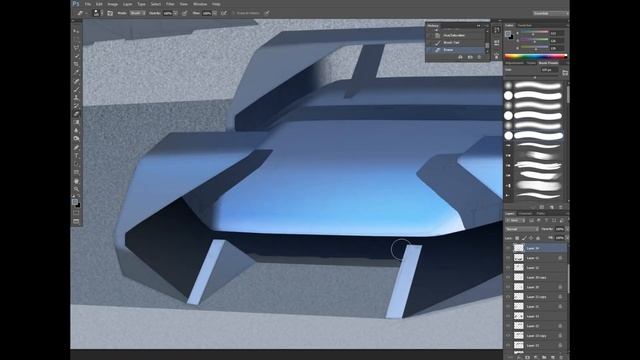Switch to the Adjustments tab

(514, 63)
